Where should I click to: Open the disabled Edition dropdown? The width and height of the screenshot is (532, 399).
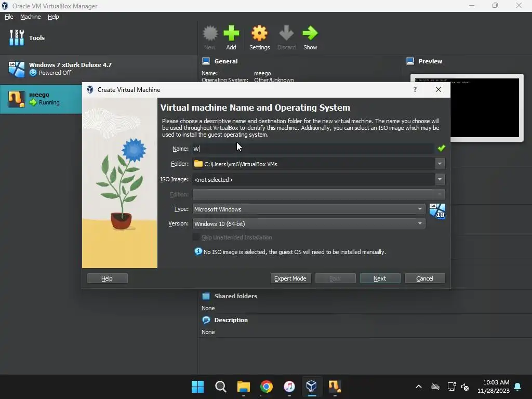(318, 194)
